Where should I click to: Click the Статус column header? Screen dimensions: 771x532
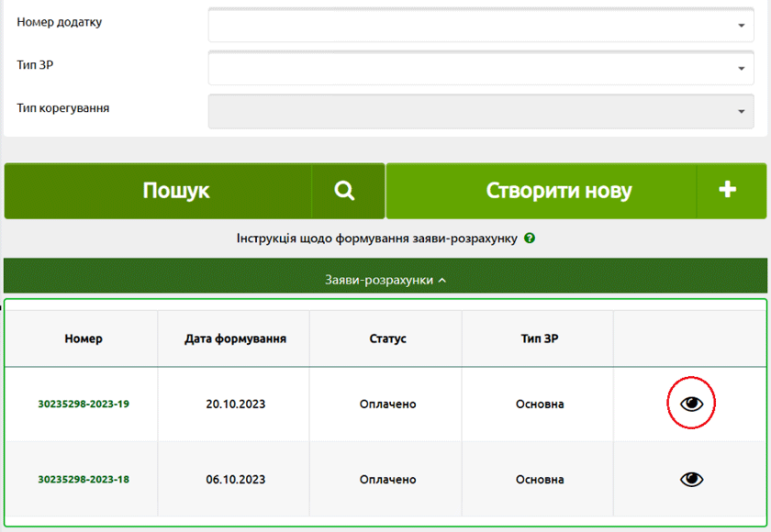(386, 338)
